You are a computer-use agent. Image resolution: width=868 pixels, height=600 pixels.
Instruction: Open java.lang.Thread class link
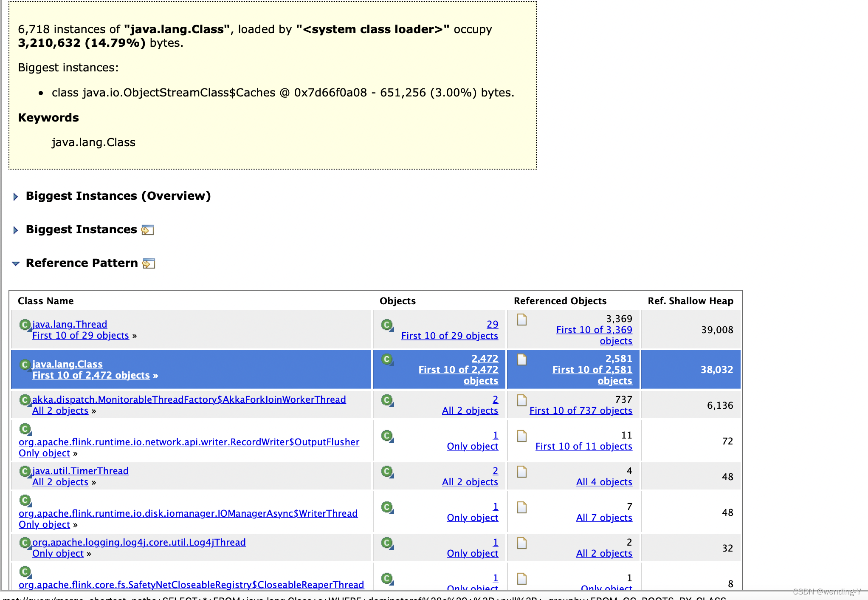70,324
